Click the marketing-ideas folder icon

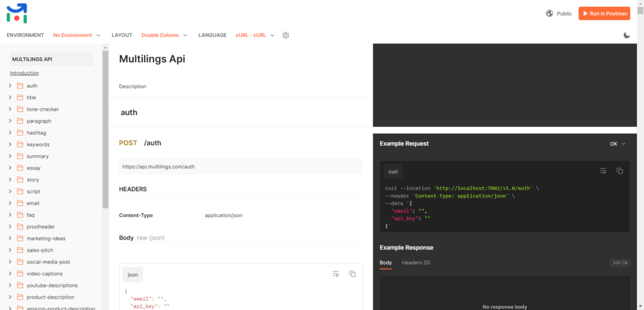19,238
